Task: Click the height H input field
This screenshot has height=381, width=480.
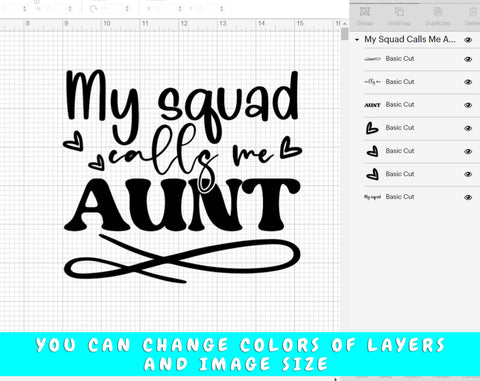Action: click(55, 9)
